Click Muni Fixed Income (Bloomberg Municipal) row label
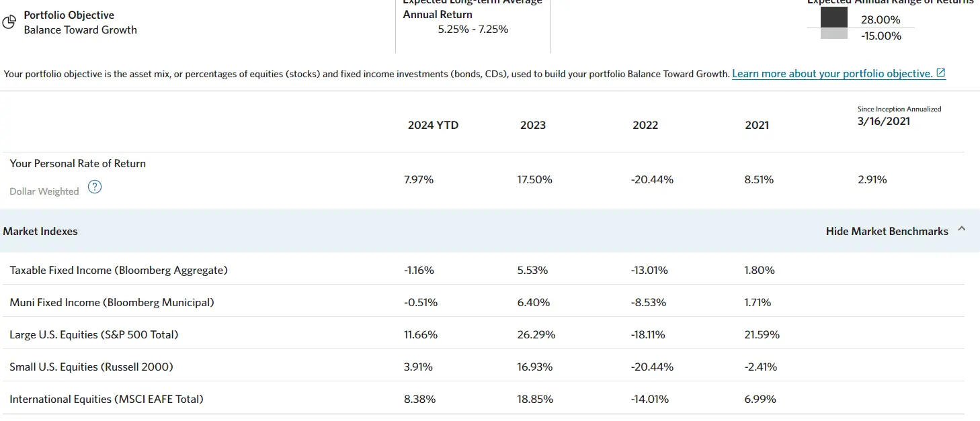The image size is (980, 421). tap(112, 302)
